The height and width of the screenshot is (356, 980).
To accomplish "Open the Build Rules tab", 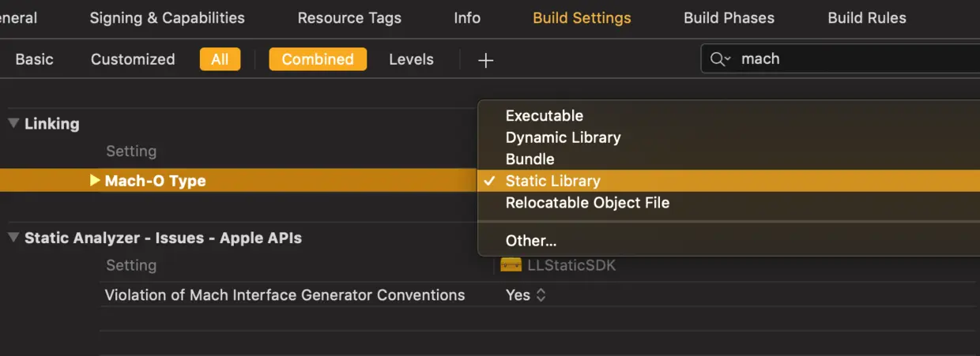I will (867, 17).
